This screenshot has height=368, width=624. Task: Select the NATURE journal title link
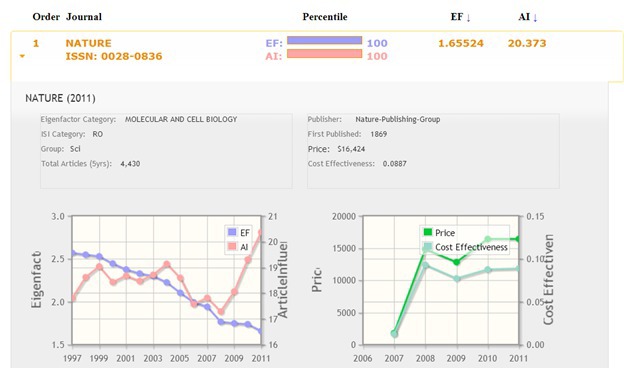(88, 43)
